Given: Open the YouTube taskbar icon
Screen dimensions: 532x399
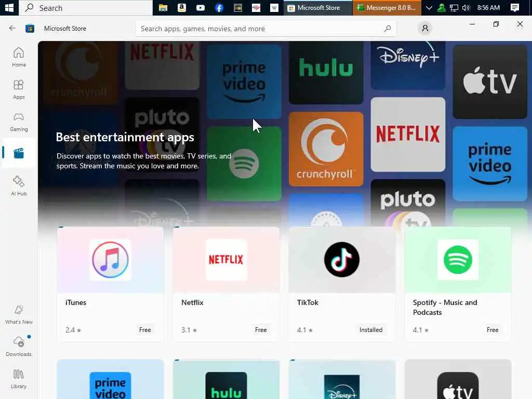Looking at the screenshot, I should (201, 7).
